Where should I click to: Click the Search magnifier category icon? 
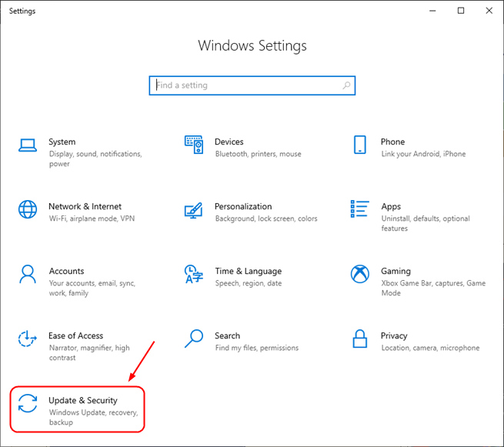[x=194, y=339]
